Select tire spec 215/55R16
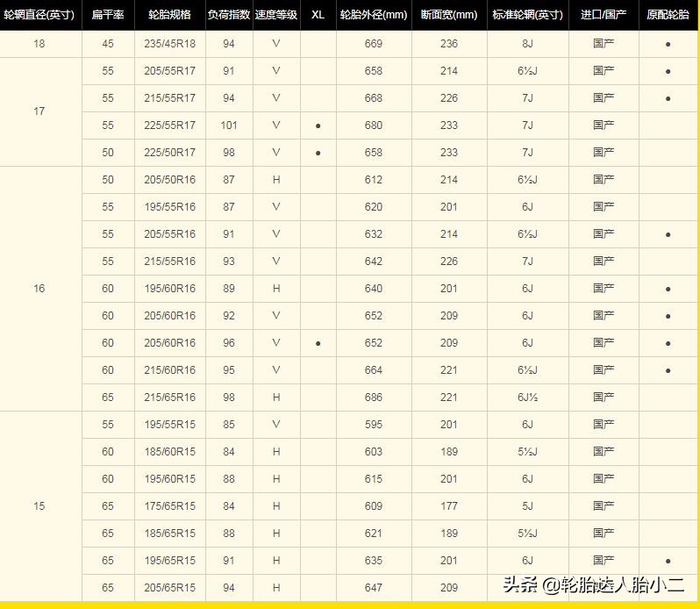700x609 pixels. (x=169, y=262)
